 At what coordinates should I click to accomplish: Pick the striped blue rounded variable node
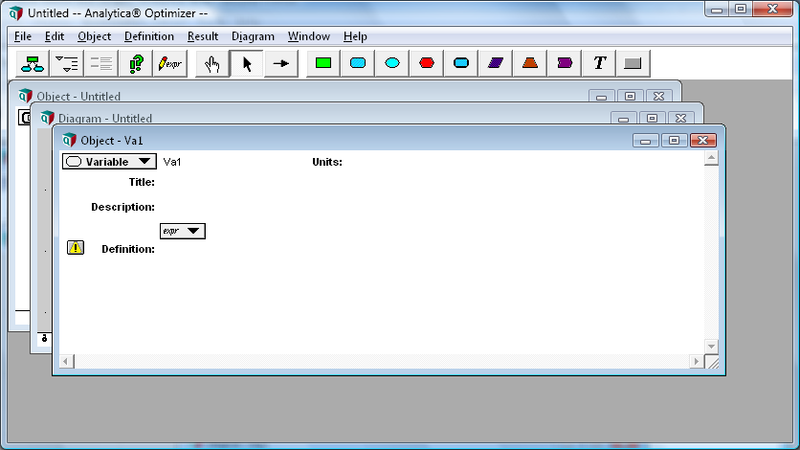pyautogui.click(x=358, y=64)
